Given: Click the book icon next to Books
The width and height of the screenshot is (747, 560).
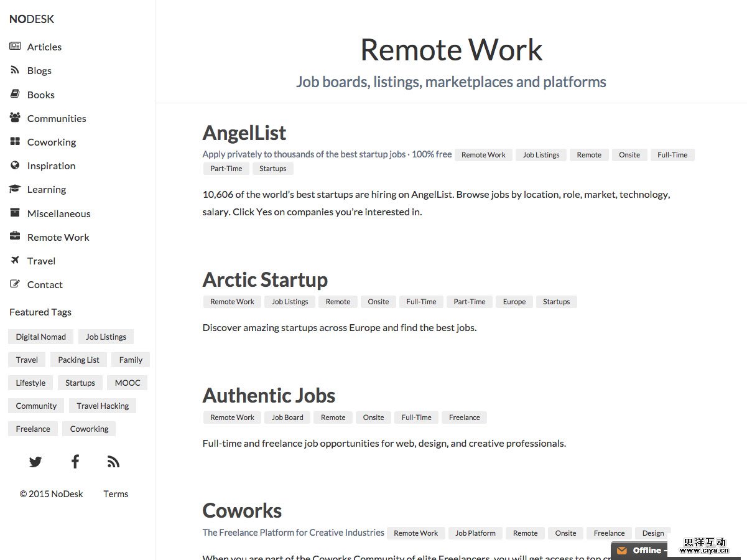Looking at the screenshot, I should pos(15,94).
